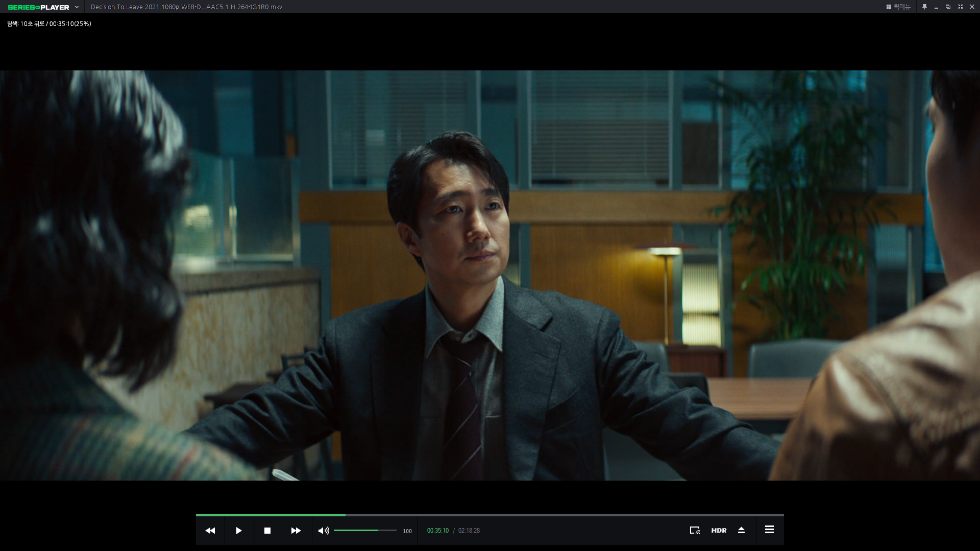Toggle HDR mode
Viewport: 980px width, 551px height.
tap(719, 531)
